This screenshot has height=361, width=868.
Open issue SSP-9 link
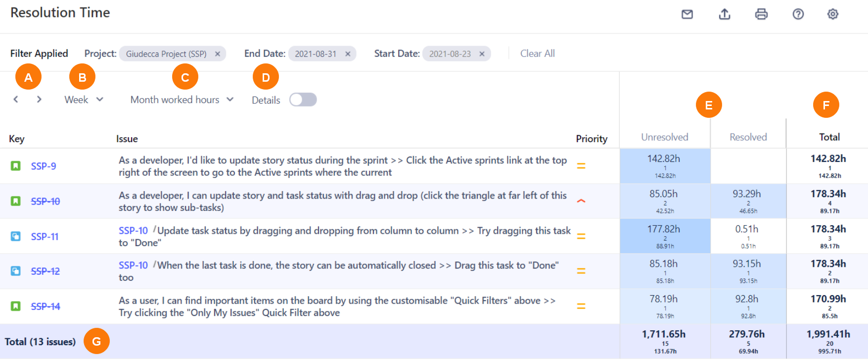(44, 166)
